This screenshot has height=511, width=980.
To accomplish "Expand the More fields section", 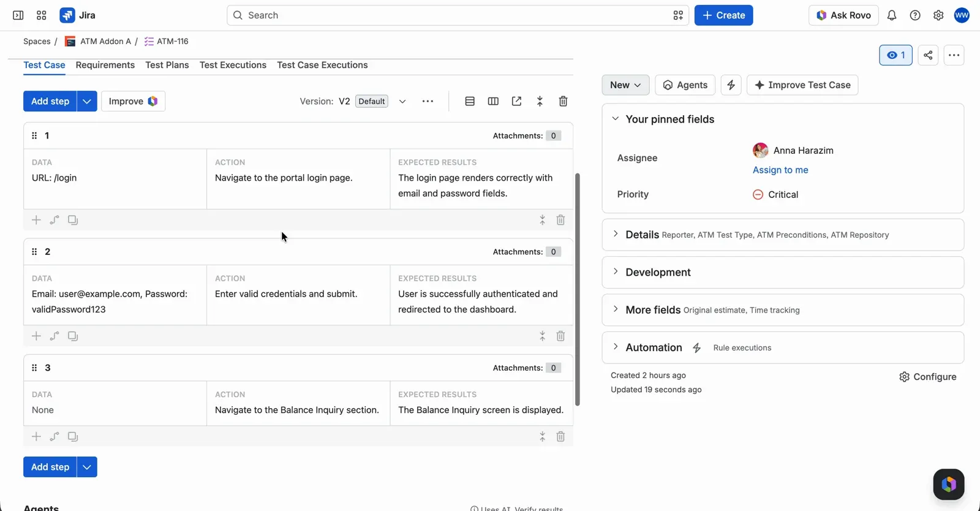I will pyautogui.click(x=616, y=309).
